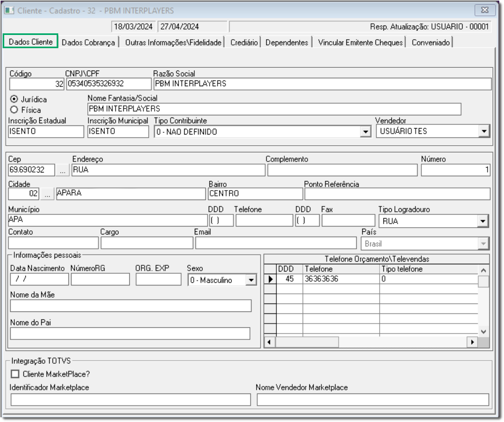504x422 pixels.
Task: Switch to Dados Cliente tab
Action: [31, 42]
